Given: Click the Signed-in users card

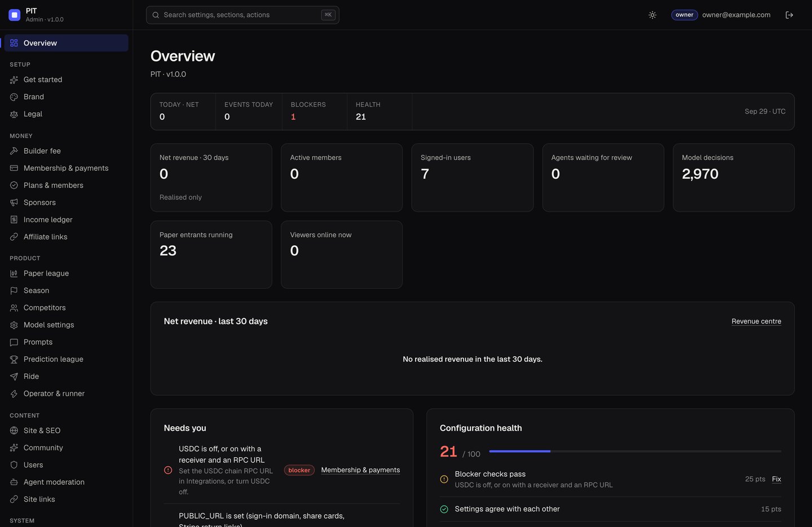Looking at the screenshot, I should (473, 178).
